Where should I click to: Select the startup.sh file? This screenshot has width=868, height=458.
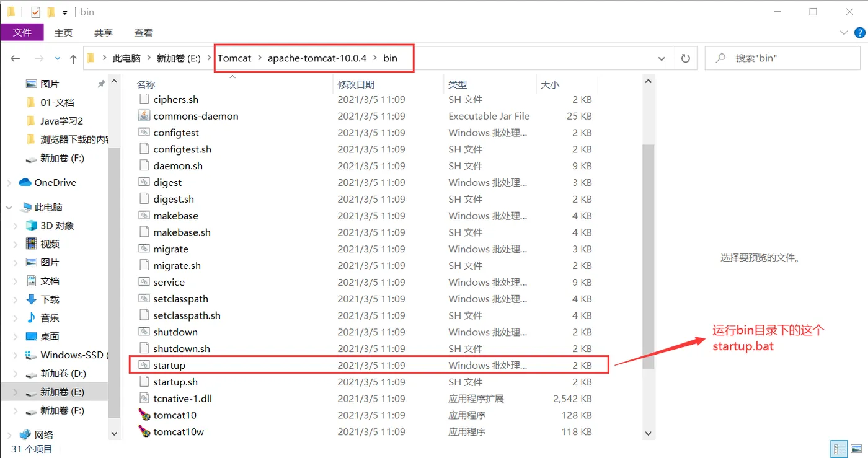(175, 382)
